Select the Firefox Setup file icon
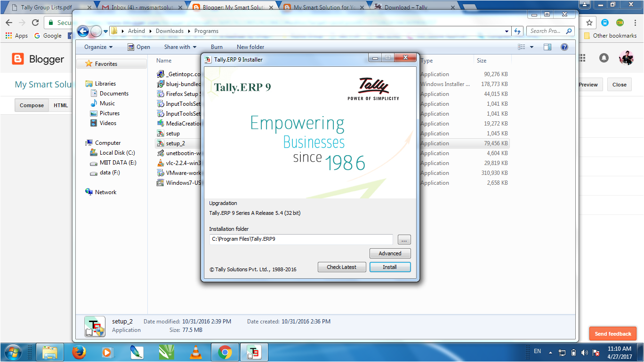The image size is (644, 362). (x=161, y=94)
